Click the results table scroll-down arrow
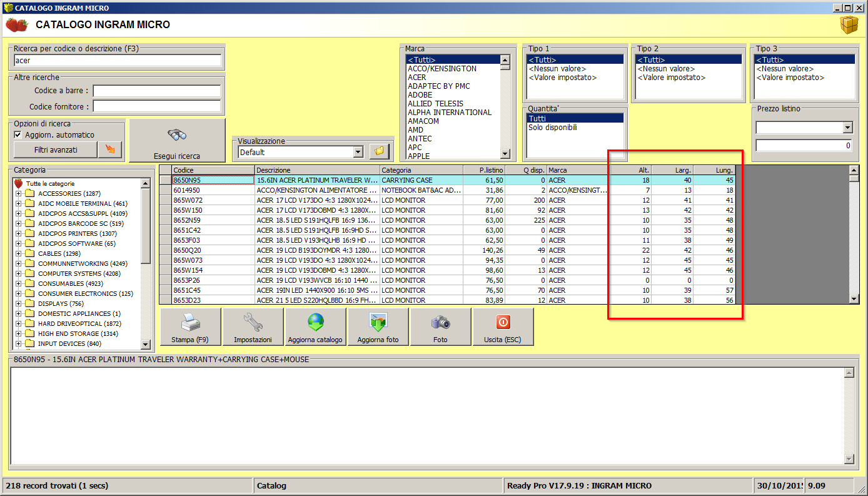Image resolution: width=868 pixels, height=496 pixels. coord(854,299)
